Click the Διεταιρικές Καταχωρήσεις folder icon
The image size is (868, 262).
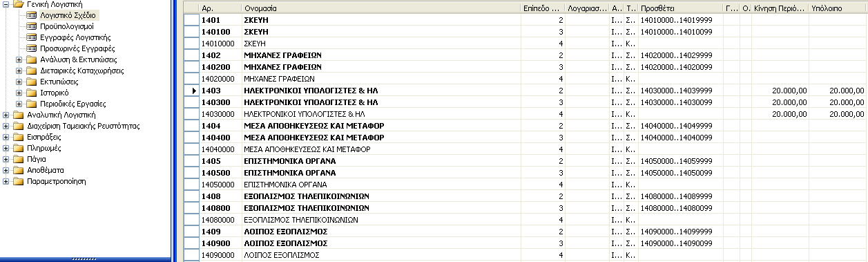pyautogui.click(x=32, y=71)
